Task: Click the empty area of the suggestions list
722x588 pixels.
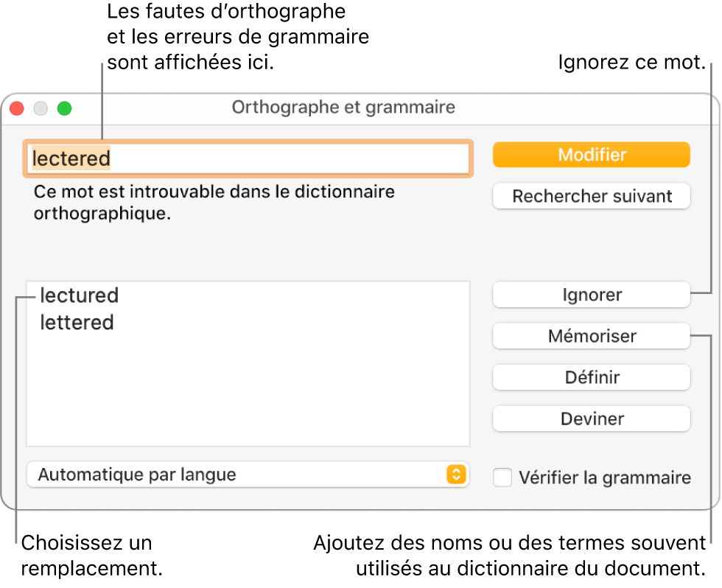Action: click(x=248, y=391)
